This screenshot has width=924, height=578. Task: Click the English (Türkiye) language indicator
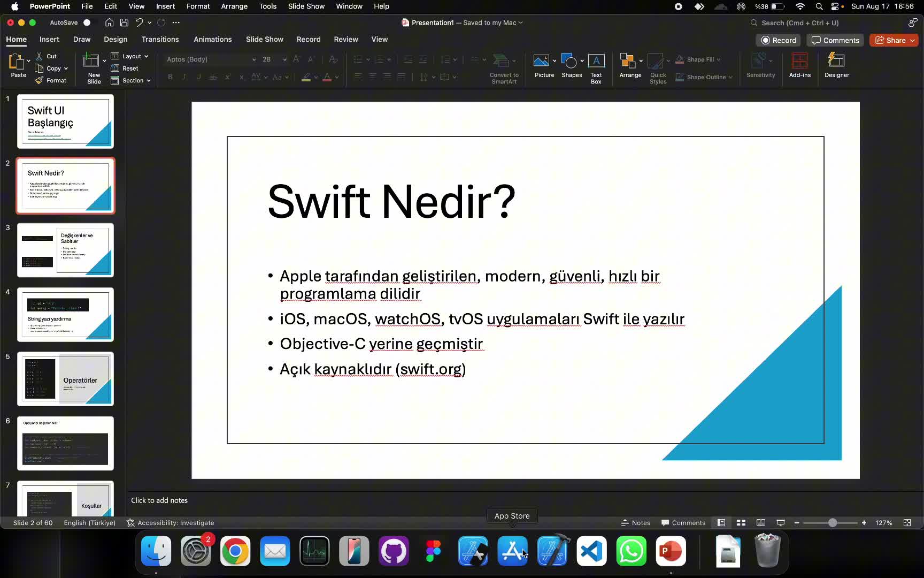(x=89, y=523)
